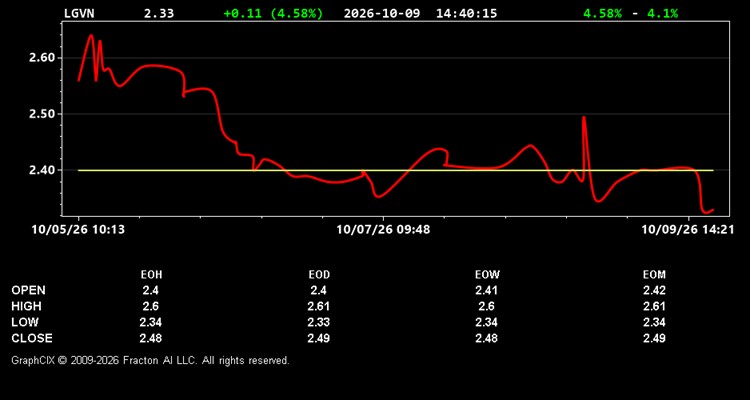Select the last price 2.33 beside LGVN
750x400 pixels.
(x=159, y=13)
